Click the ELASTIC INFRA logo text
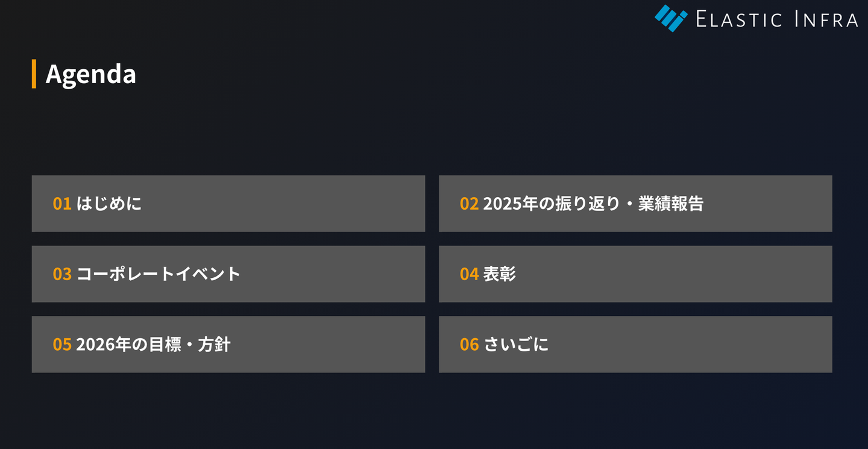This screenshot has height=449, width=868. [x=776, y=19]
